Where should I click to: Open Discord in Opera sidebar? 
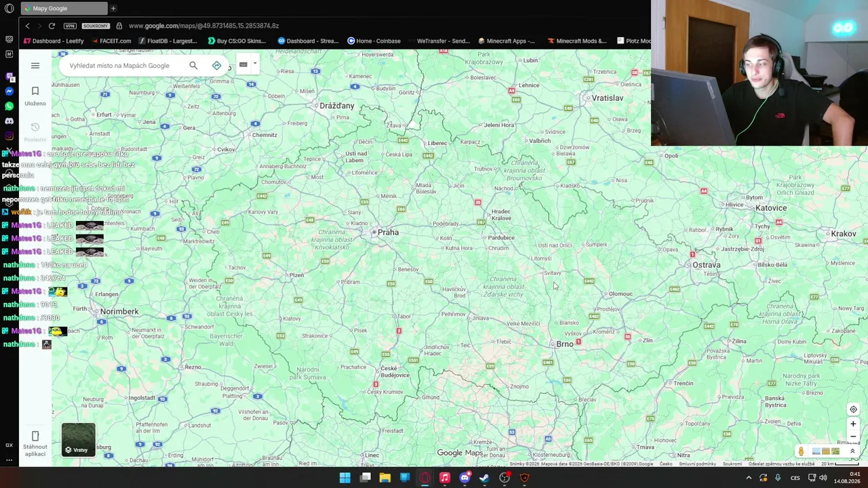pyautogui.click(x=9, y=121)
